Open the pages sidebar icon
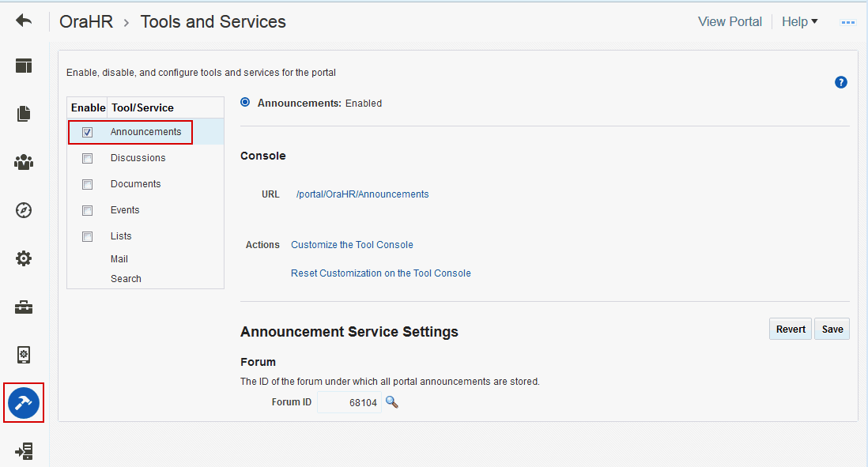 [x=24, y=114]
